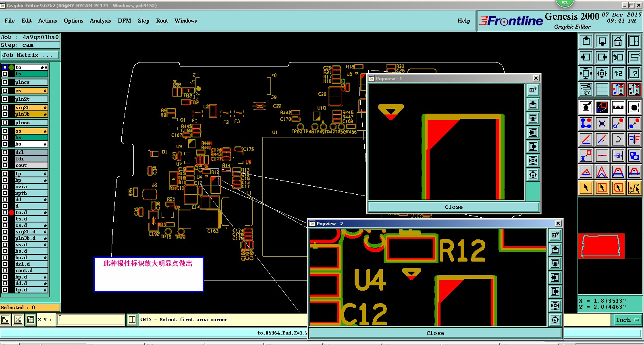The width and height of the screenshot is (644, 345).
Task: Click the previous view arrow icon
Action: click(618, 57)
